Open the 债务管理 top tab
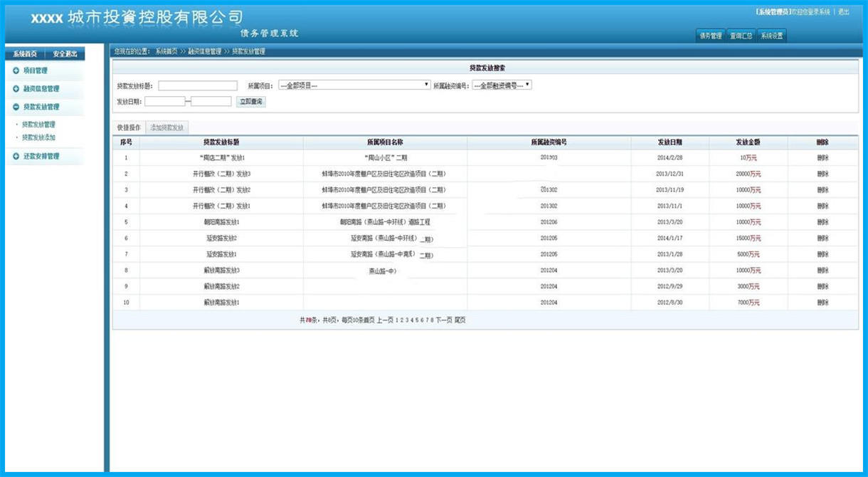868x477 pixels. click(x=710, y=36)
